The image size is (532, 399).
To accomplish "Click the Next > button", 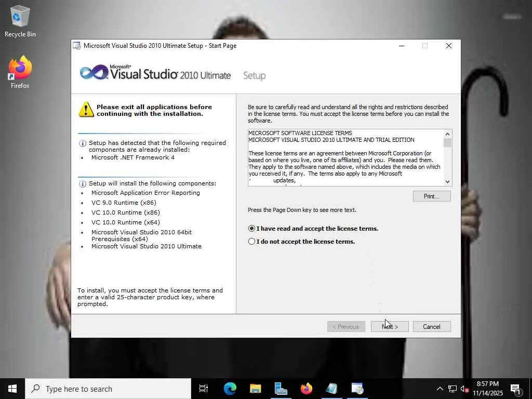I will point(390,327).
